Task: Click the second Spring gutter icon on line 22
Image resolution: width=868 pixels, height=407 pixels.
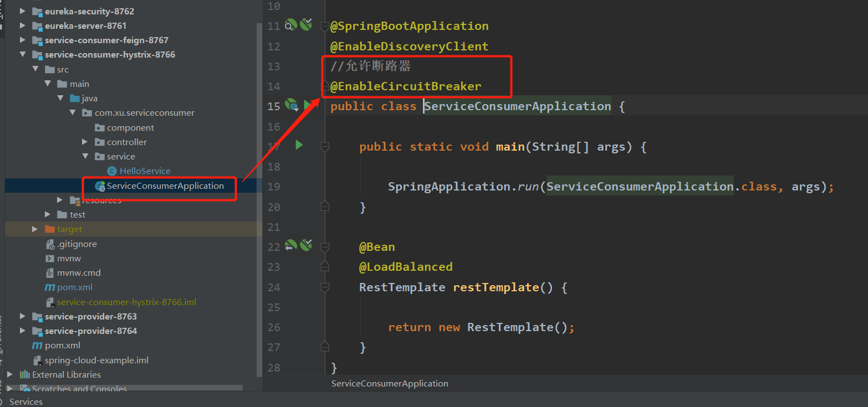Action: coord(306,245)
